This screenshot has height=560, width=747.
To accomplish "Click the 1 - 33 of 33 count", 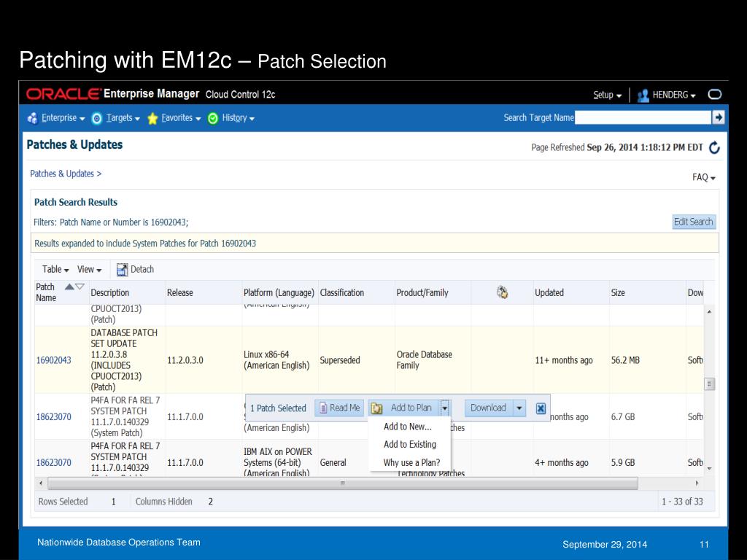I will 682,502.
